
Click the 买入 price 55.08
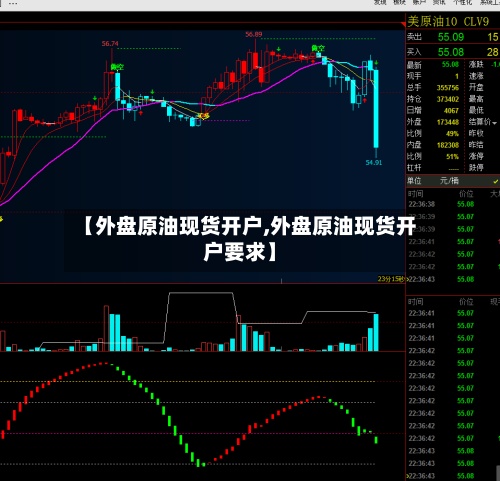(451, 52)
